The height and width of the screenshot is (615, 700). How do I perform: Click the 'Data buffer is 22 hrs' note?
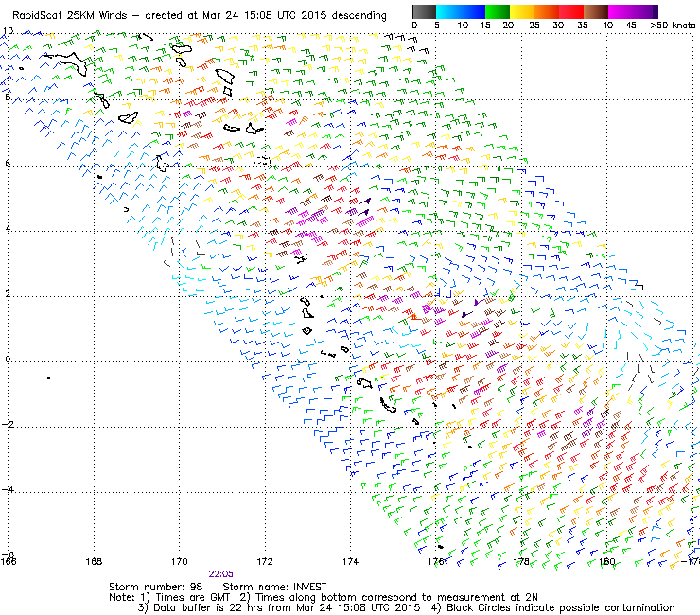pos(206,607)
